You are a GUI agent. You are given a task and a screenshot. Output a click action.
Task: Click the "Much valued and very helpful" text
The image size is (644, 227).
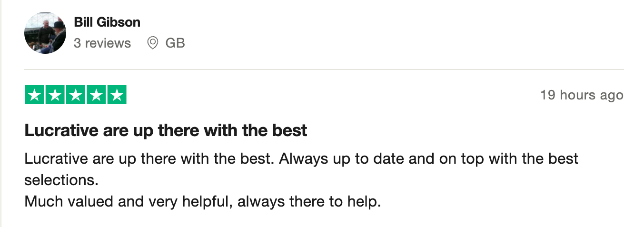coord(129,202)
